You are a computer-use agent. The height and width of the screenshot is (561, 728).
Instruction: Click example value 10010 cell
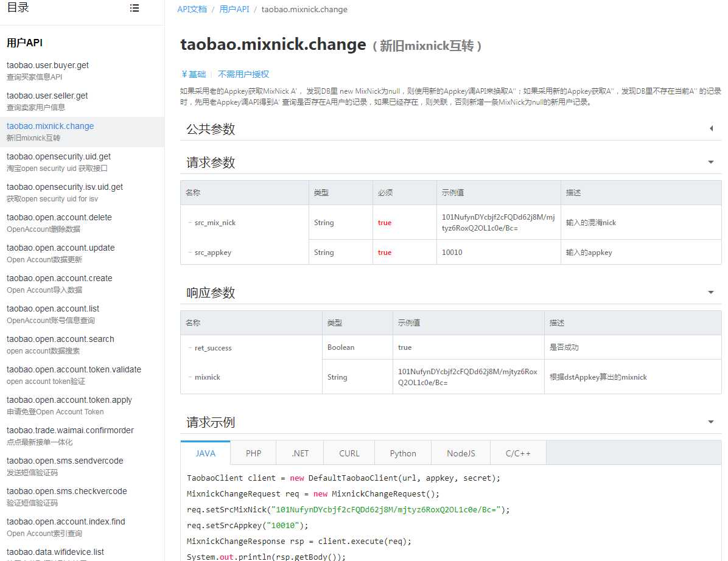(499, 253)
